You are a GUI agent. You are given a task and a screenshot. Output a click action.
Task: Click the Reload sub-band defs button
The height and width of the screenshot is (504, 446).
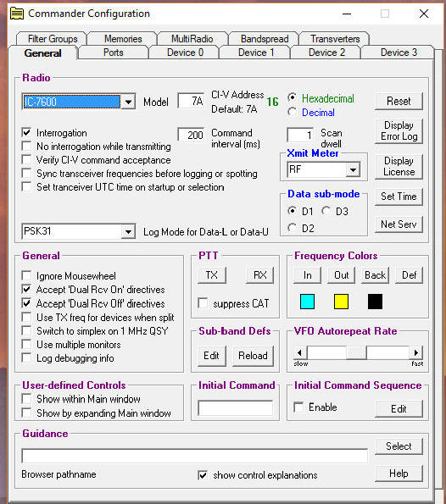(253, 356)
